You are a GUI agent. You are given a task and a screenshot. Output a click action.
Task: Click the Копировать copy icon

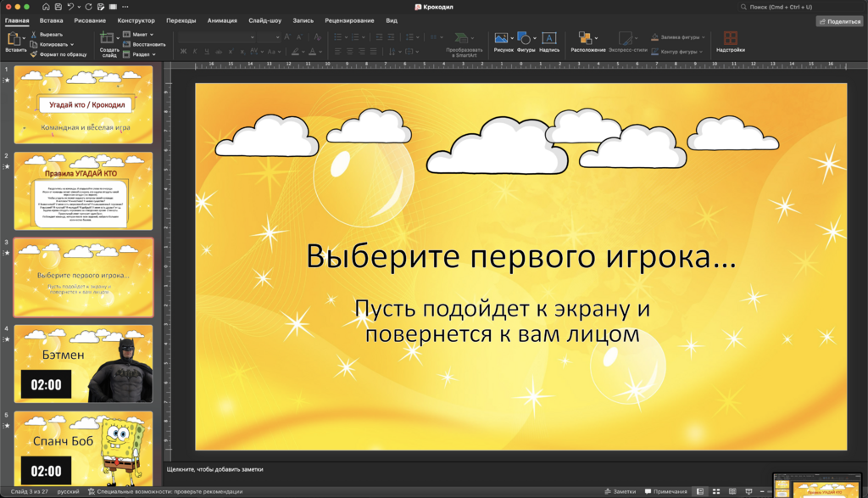pyautogui.click(x=34, y=44)
